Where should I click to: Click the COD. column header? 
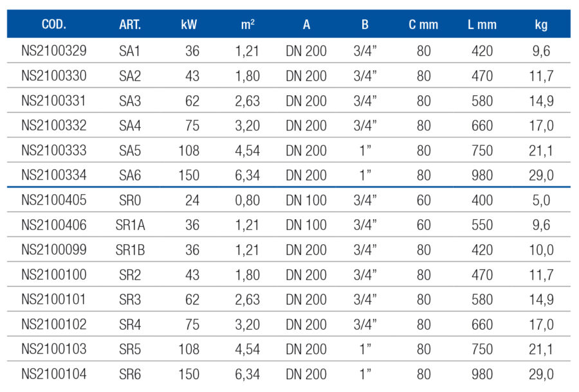pyautogui.click(x=53, y=25)
